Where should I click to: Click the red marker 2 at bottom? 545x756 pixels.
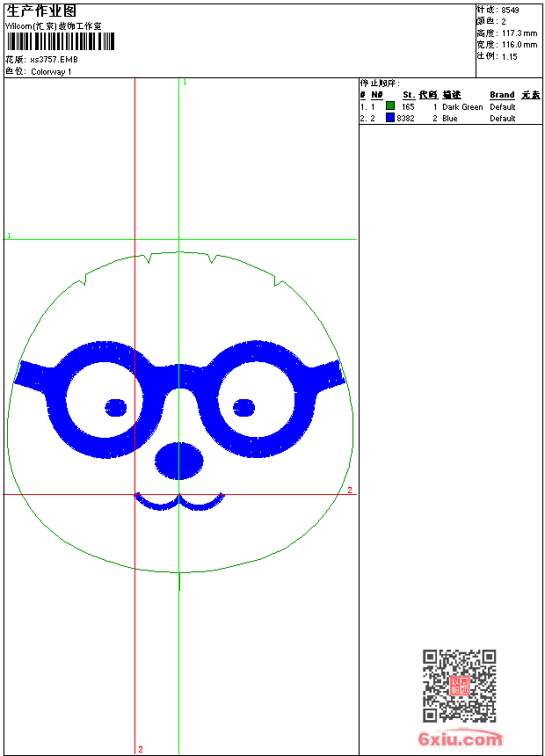[x=140, y=749]
